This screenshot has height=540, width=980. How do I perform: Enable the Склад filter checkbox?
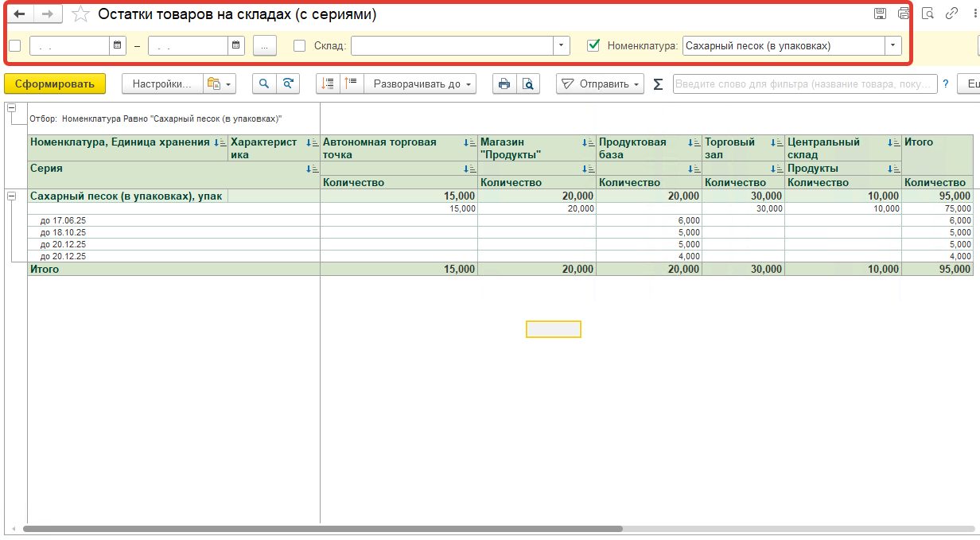click(x=299, y=45)
